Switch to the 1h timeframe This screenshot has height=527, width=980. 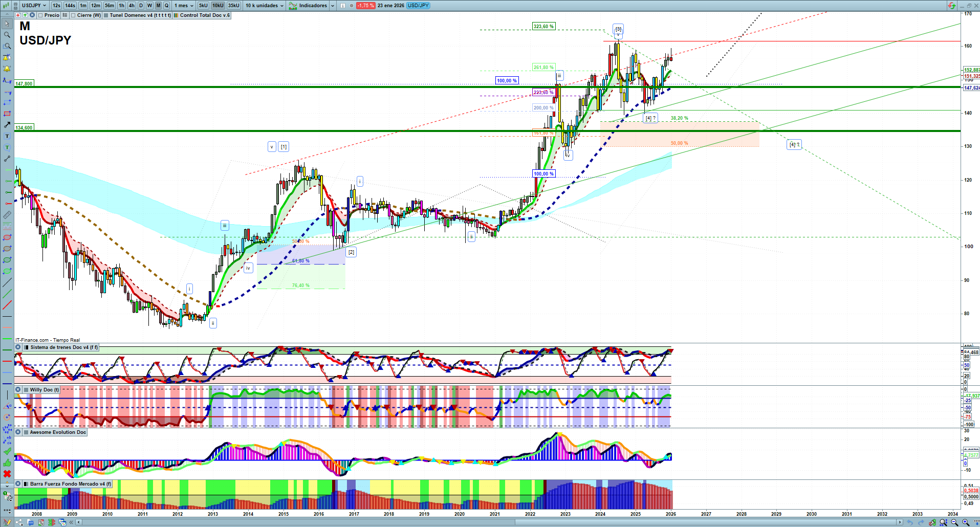tap(121, 6)
